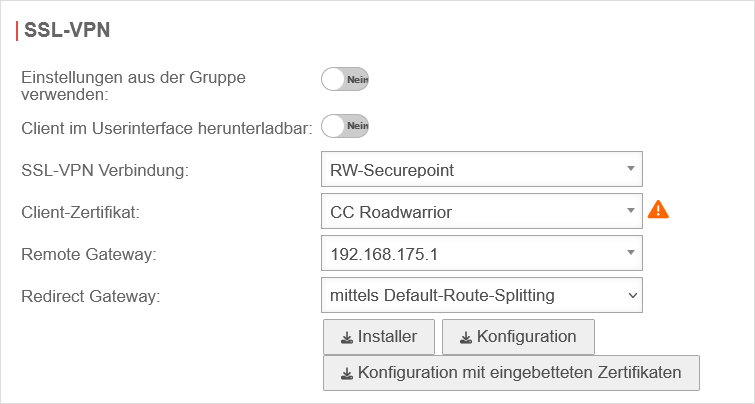Screen dimensions: 755x404
Task: Open the Client-Zertifikat dropdown showing CC Roadwarrior
Action: (x=481, y=212)
